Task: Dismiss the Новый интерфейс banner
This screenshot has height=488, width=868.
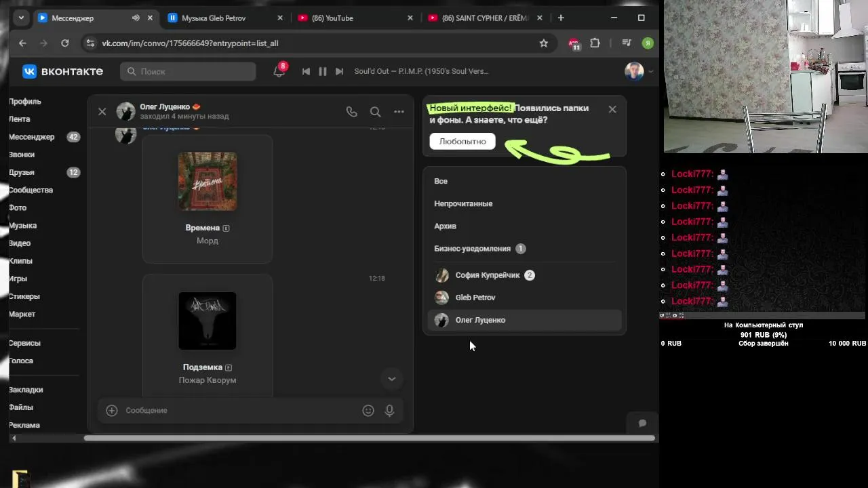Action: tap(612, 109)
